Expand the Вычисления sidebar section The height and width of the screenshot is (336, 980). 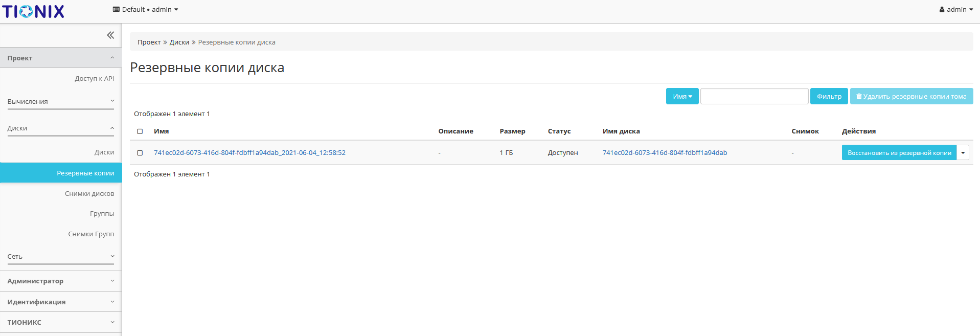click(60, 102)
